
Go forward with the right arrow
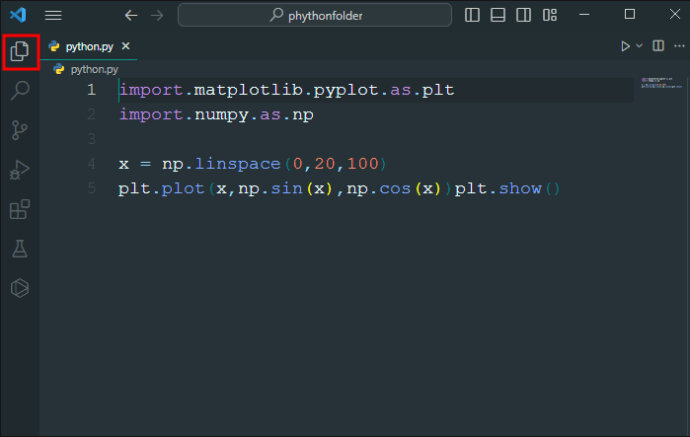coord(157,16)
